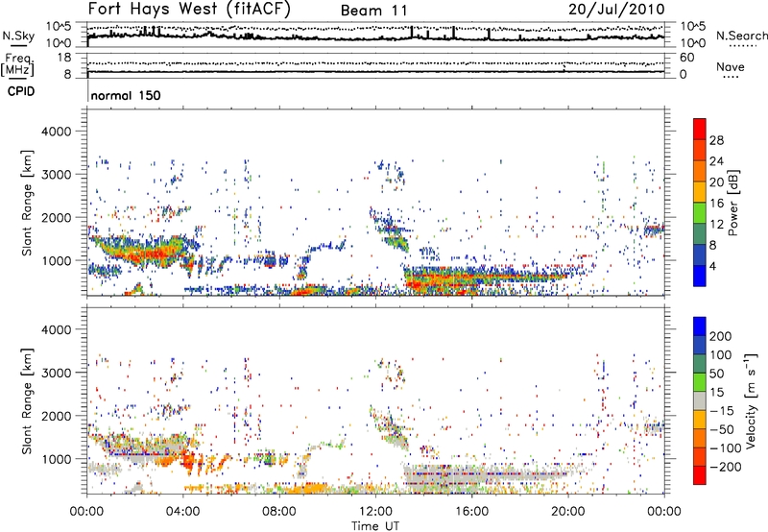Click the '16' power colorbar tick
Image resolution: width=768 pixels, height=532 pixels.
[716, 204]
